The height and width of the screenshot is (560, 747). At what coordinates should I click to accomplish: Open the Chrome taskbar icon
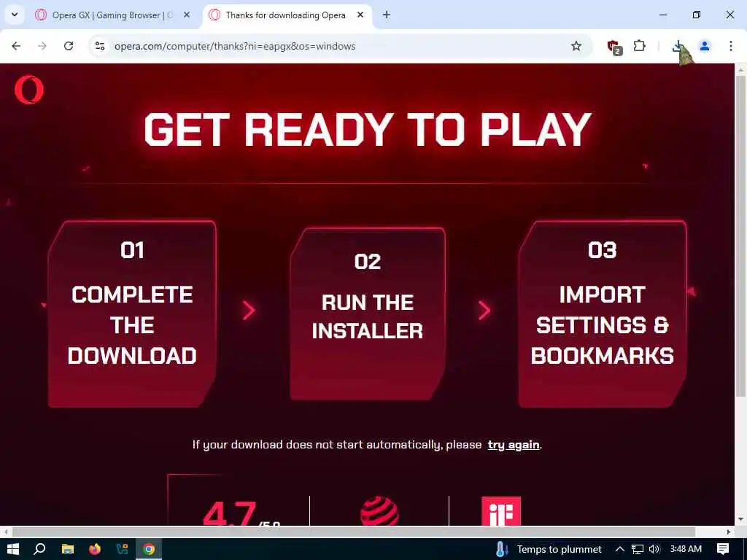coord(149,549)
